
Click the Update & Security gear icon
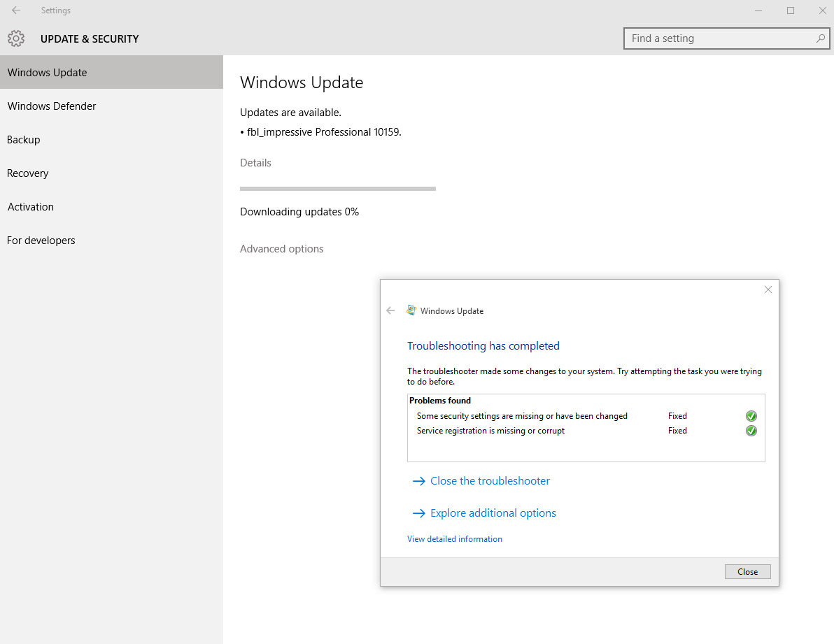(16, 38)
